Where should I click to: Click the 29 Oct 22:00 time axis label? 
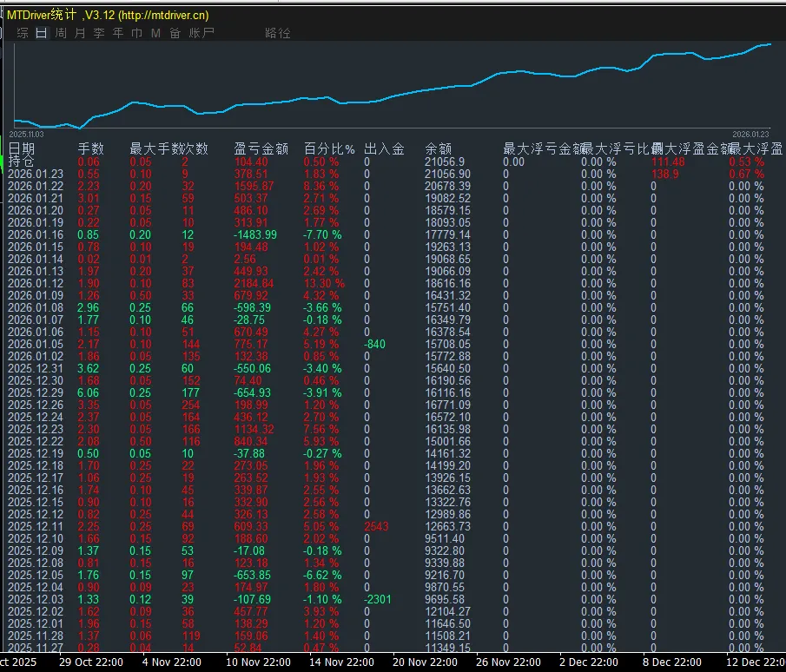(x=90, y=662)
